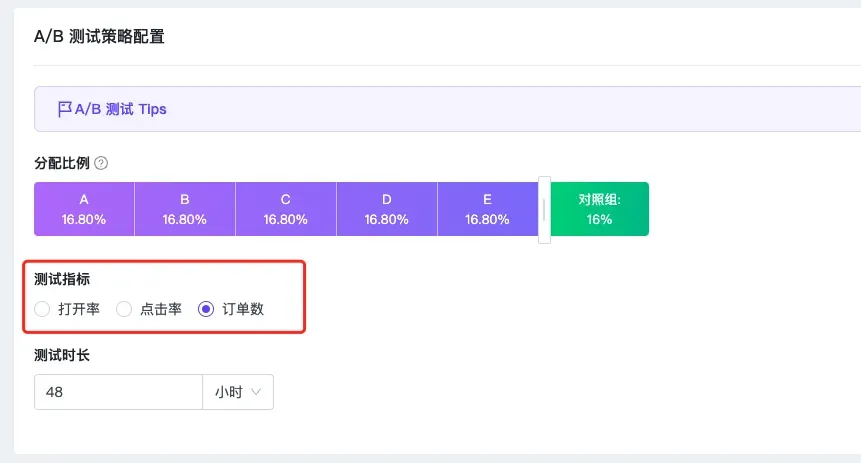Click the white ratio slider handle

pyautogui.click(x=544, y=210)
